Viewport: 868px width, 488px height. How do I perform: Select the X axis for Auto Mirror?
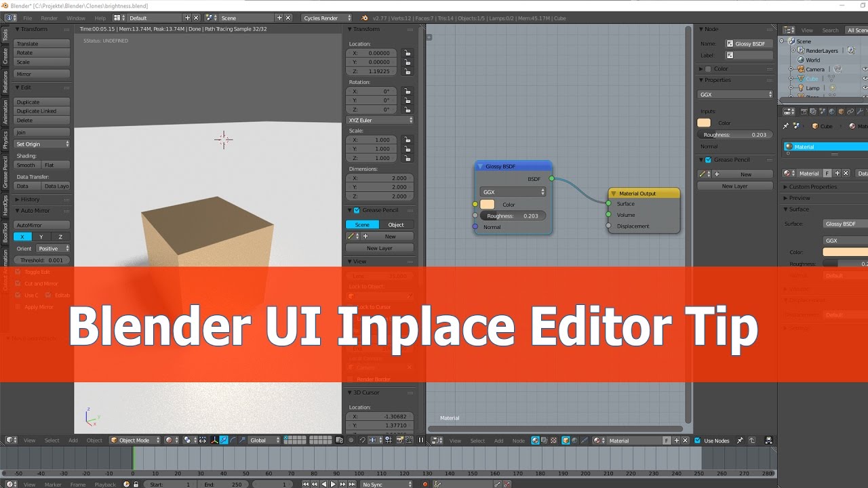pos(22,237)
